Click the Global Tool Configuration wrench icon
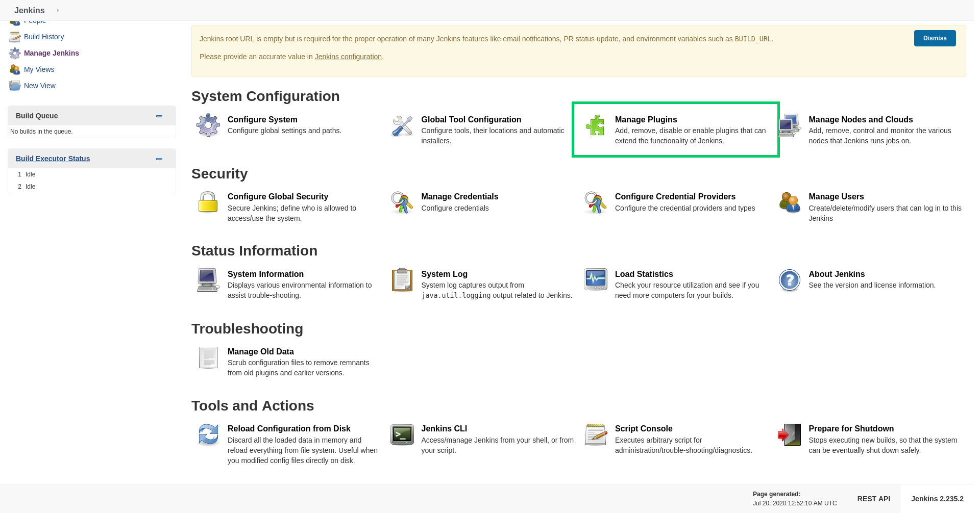 tap(402, 125)
